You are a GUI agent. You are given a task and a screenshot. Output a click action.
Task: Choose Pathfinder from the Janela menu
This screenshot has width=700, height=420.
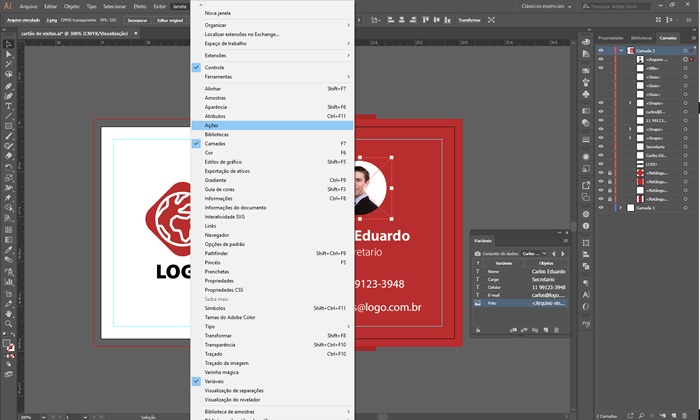(272, 254)
